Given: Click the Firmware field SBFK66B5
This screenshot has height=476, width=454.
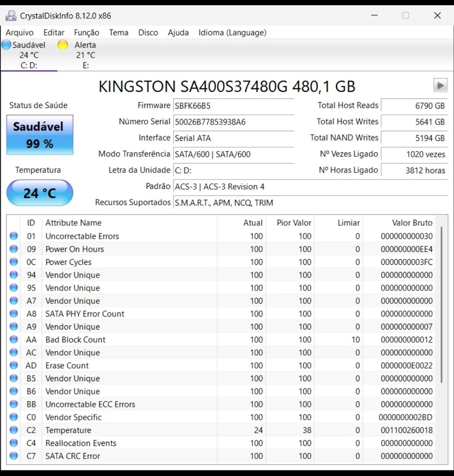Looking at the screenshot, I should click(234, 106).
